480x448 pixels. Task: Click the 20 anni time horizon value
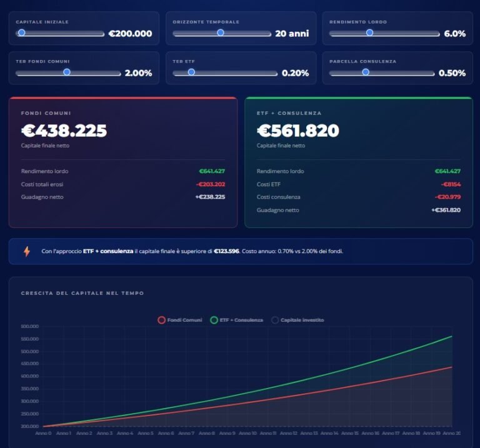[x=292, y=34]
